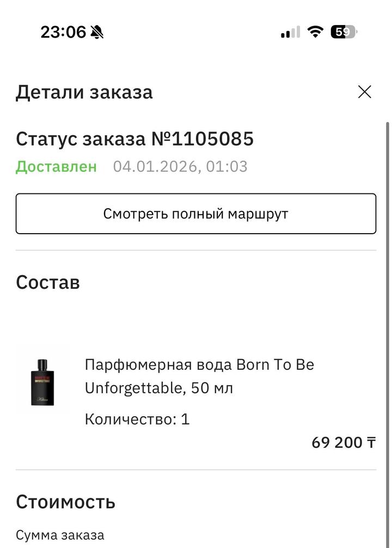This screenshot has height=548, width=392.
Task: Open the Born To Be Unforgettable product name
Action: (x=199, y=364)
